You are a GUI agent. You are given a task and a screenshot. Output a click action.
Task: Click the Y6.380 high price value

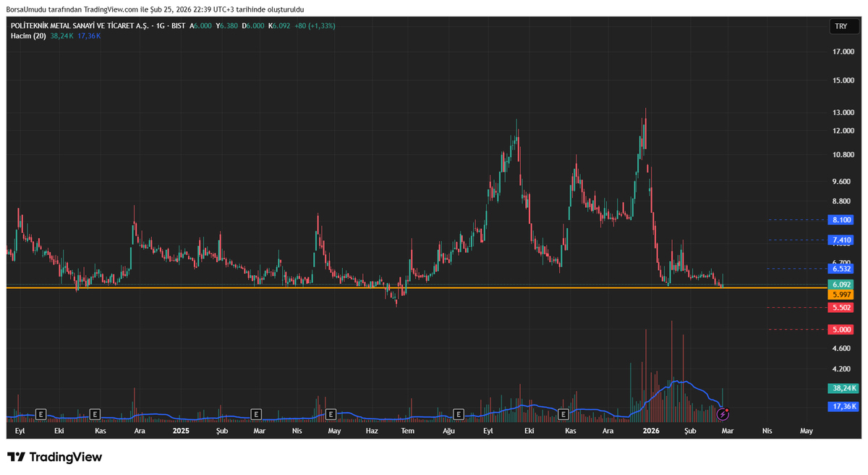(227, 26)
